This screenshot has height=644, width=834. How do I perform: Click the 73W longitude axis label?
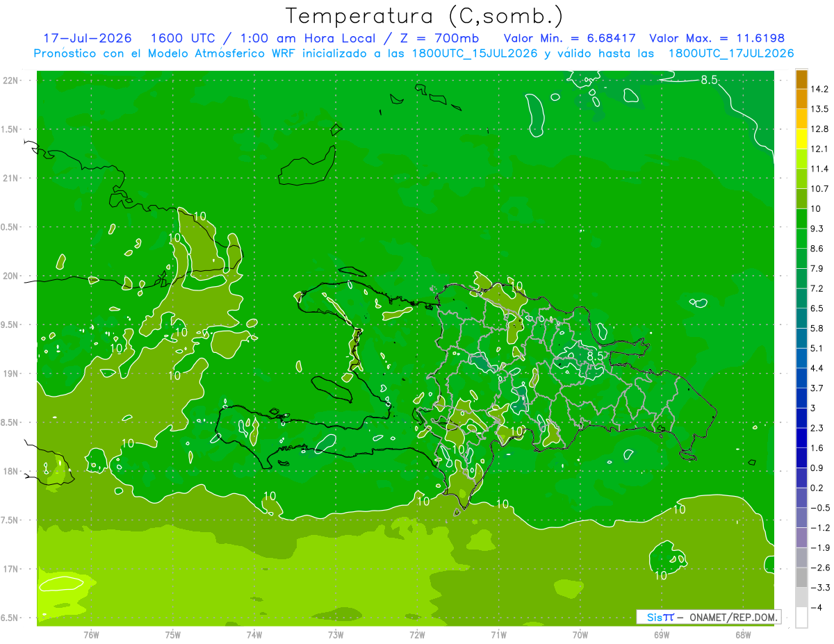336,635
